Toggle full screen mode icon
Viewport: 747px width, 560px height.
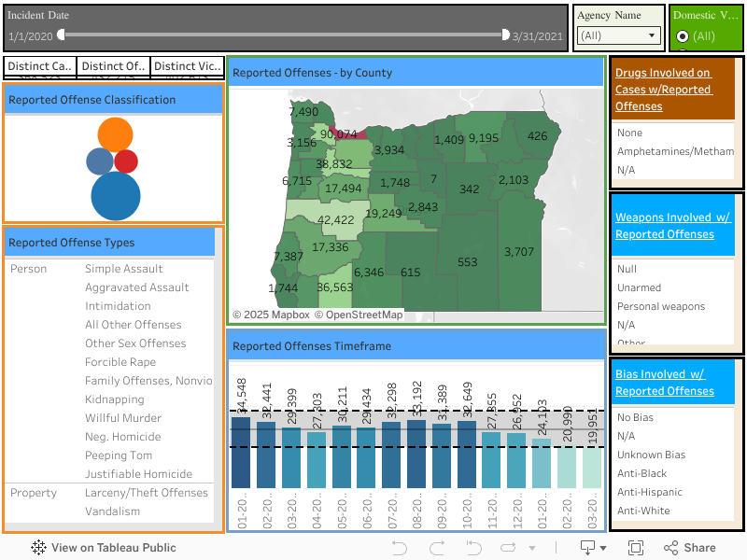pyautogui.click(x=636, y=548)
